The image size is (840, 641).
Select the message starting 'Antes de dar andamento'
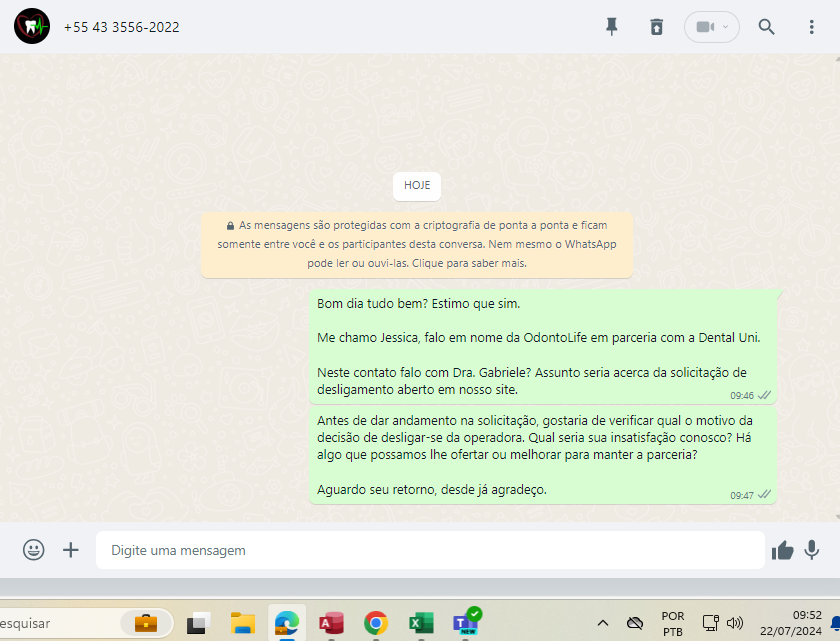click(x=543, y=455)
